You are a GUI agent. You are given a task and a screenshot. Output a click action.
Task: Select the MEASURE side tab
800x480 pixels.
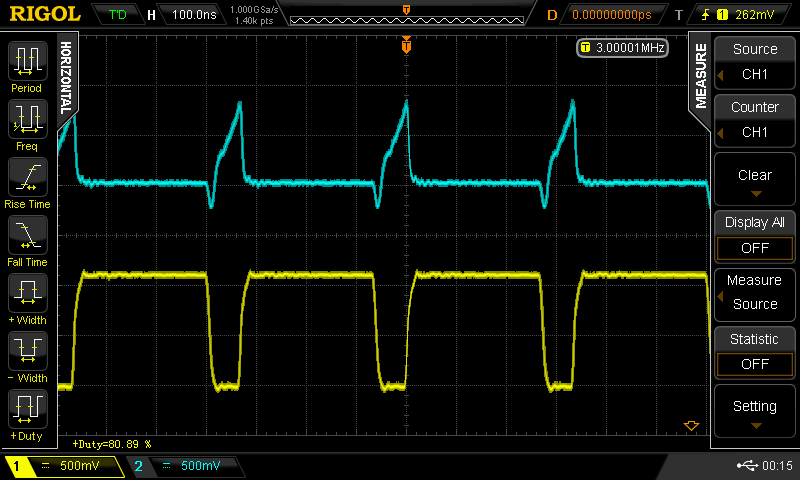click(701, 77)
